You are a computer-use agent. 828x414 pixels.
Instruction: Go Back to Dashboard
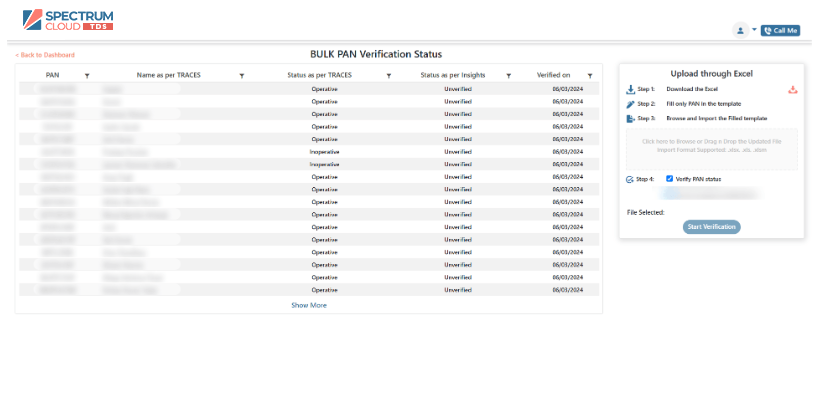tap(45, 55)
